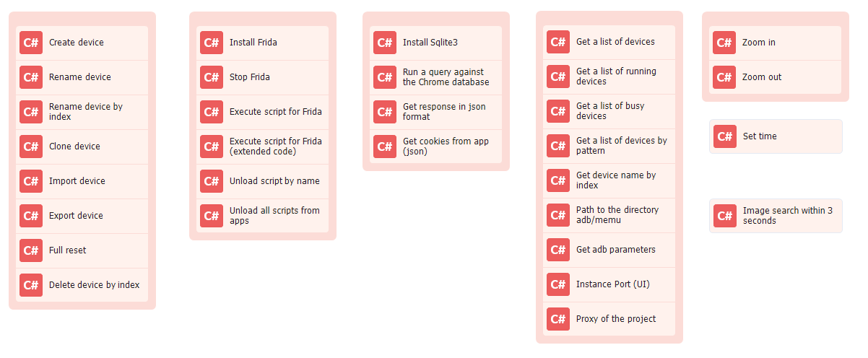Viewport: 868px width, 358px height.
Task: Choose Export device from the list
Action: pos(82,216)
